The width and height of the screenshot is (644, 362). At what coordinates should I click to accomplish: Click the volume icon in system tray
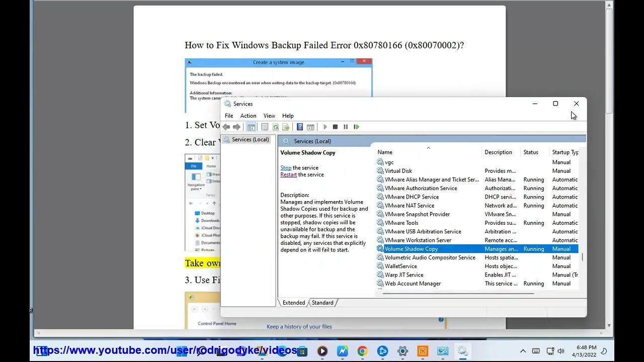pyautogui.click(x=561, y=351)
